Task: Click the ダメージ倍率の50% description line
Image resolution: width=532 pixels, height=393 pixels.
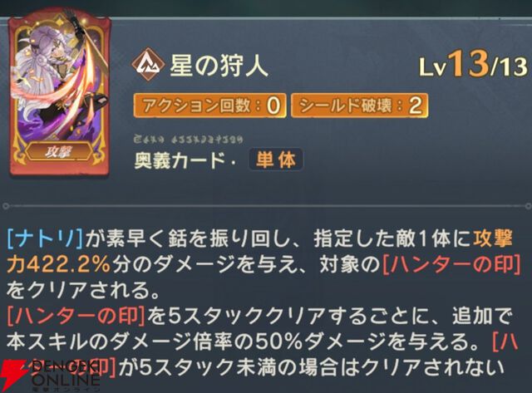Action: [x=262, y=342]
